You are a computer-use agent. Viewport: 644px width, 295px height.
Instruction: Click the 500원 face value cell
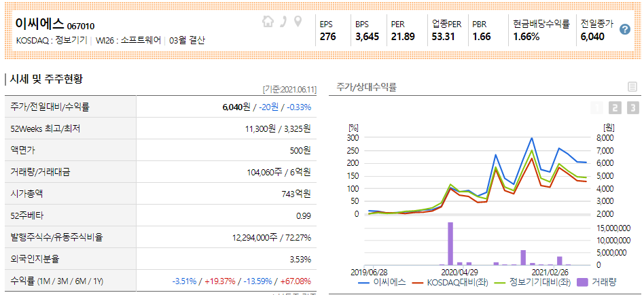[x=300, y=150]
